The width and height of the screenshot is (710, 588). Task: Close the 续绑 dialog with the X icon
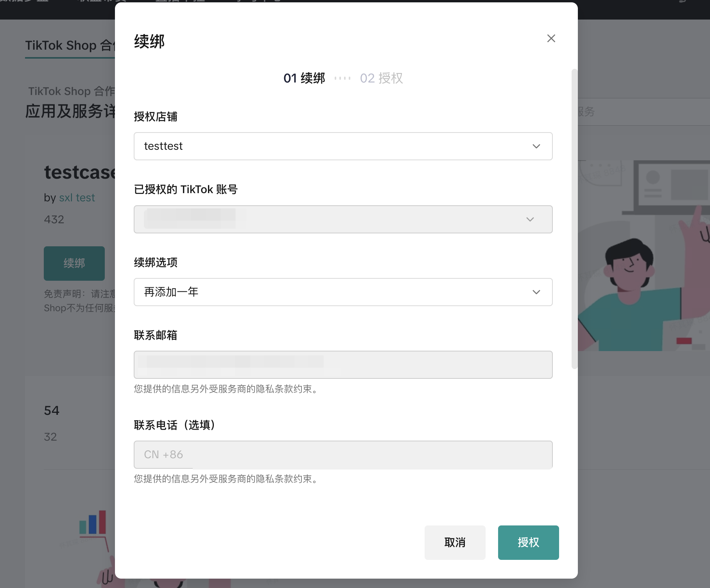point(551,38)
